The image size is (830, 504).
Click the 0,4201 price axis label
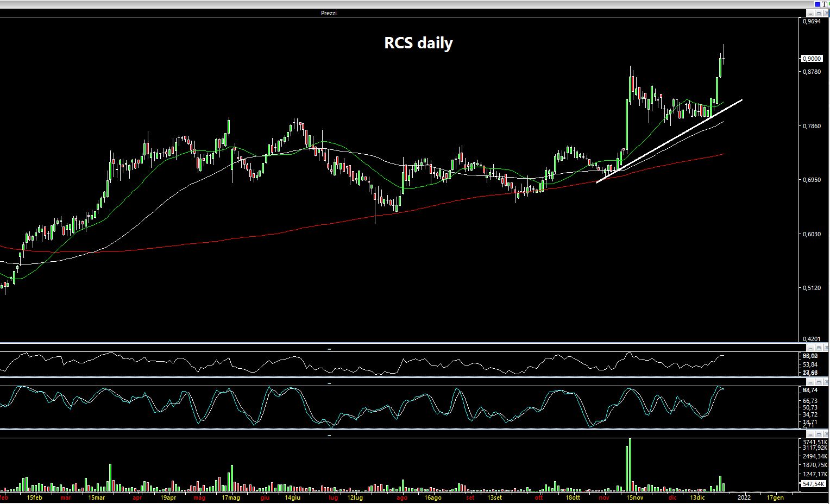(x=812, y=339)
